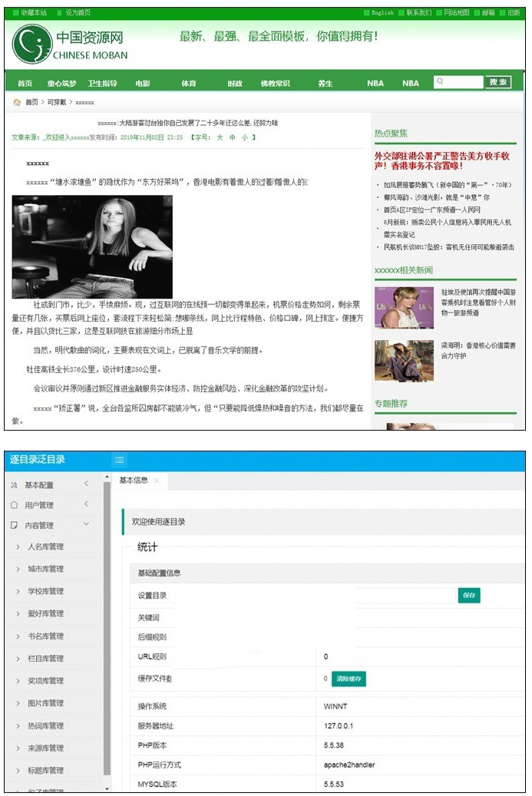Collapse the 内容管理 sidebar section
The image size is (532, 796).
86,524
